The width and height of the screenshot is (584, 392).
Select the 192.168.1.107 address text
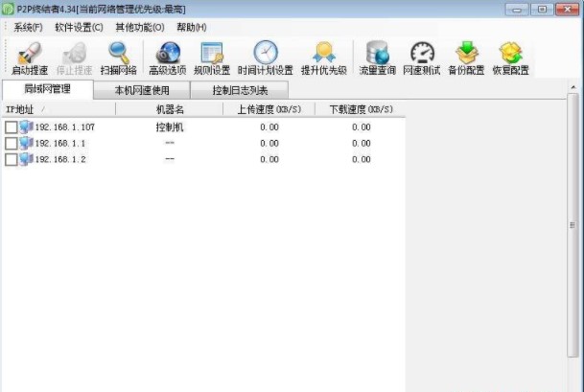pos(65,127)
